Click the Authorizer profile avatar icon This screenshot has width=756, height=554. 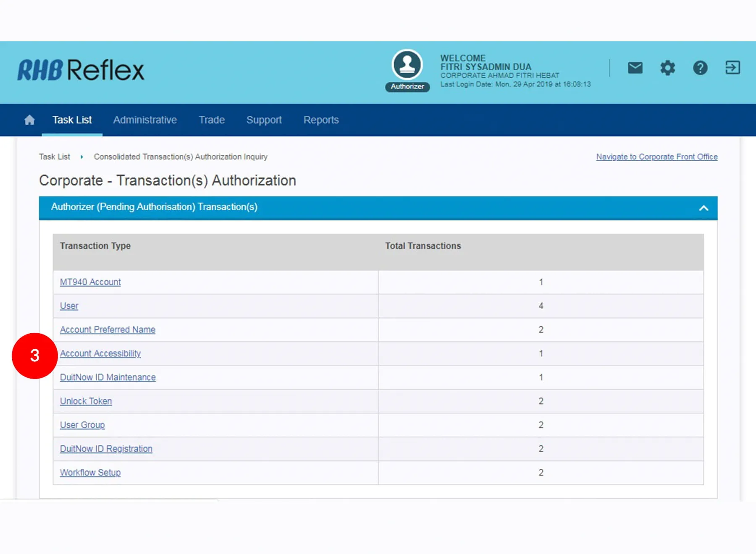[x=407, y=65]
